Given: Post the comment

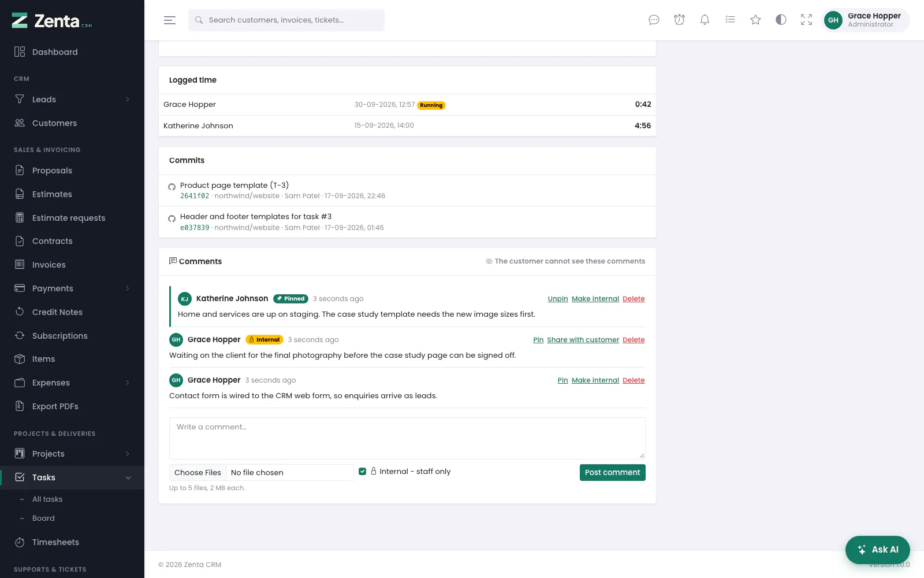Looking at the screenshot, I should (x=612, y=472).
